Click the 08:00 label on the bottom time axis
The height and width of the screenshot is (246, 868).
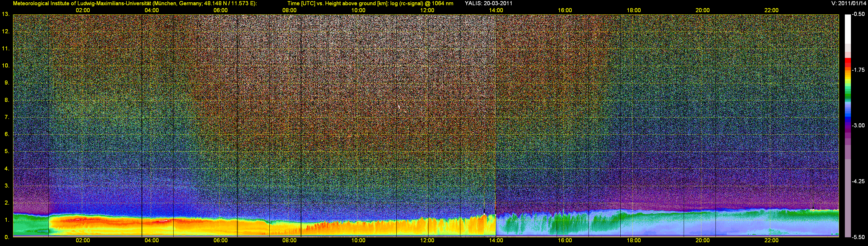(289, 241)
